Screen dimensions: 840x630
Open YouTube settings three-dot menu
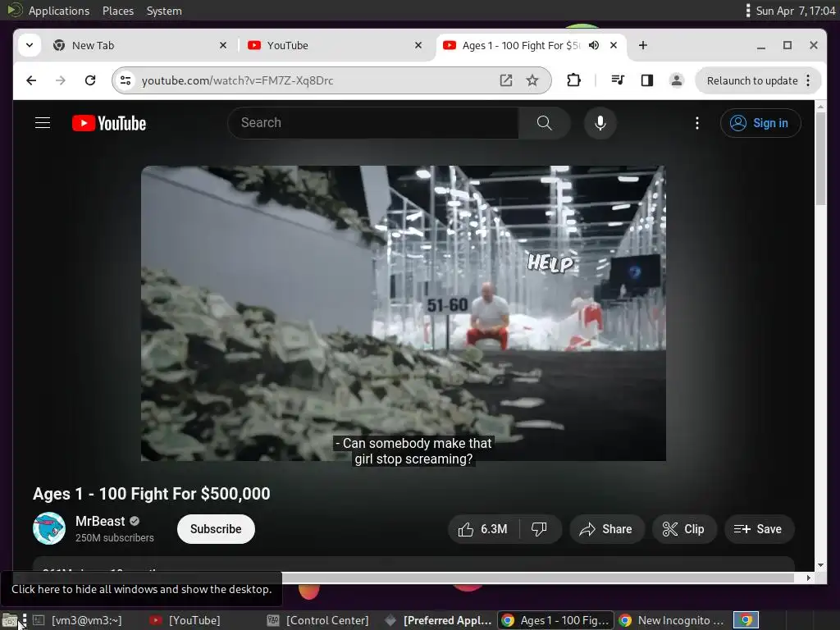(697, 123)
